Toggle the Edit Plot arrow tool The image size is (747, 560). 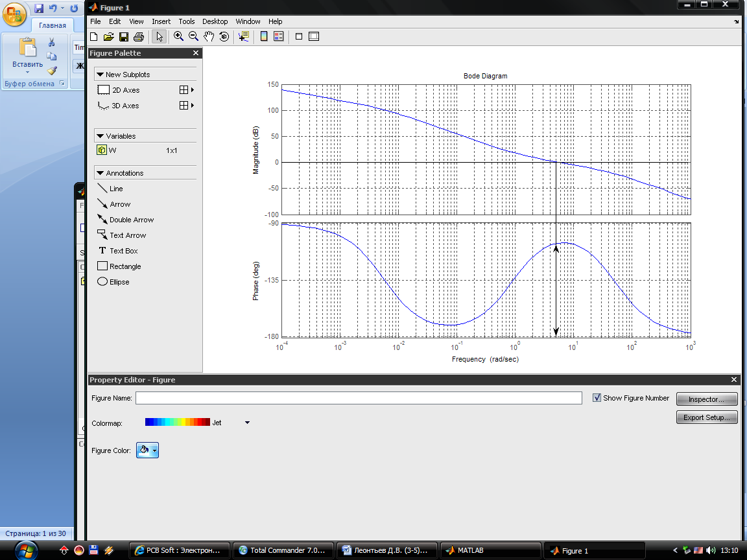click(x=160, y=37)
